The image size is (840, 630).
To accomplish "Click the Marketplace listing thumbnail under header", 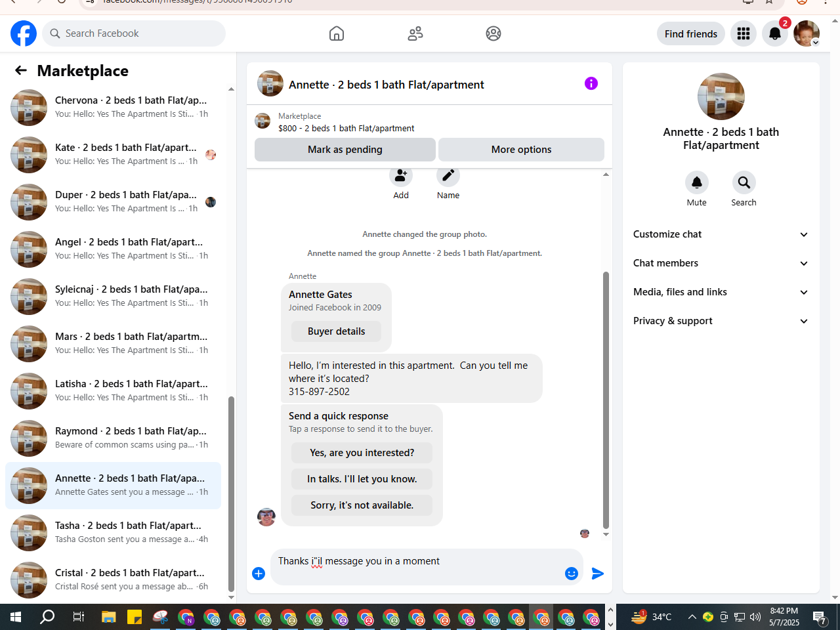I will 262,121.
